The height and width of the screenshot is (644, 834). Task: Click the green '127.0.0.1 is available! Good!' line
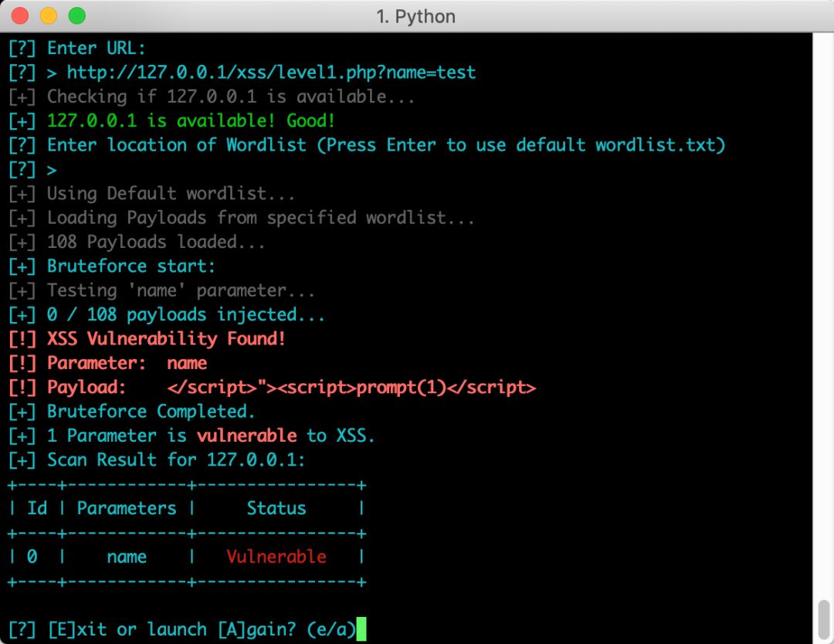click(x=191, y=120)
